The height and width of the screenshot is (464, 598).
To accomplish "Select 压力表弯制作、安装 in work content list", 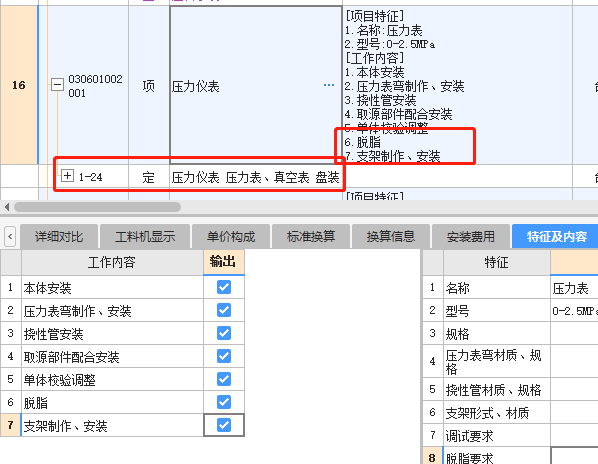I will pos(112,311).
